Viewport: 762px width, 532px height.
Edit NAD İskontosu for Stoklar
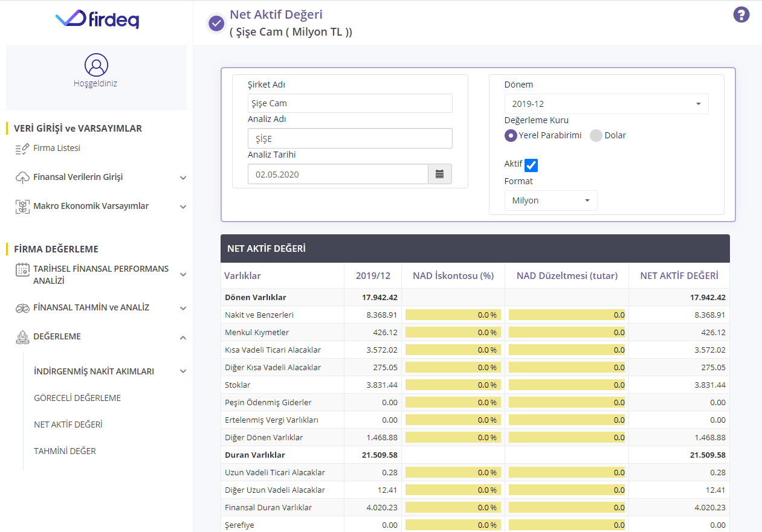[x=453, y=385]
